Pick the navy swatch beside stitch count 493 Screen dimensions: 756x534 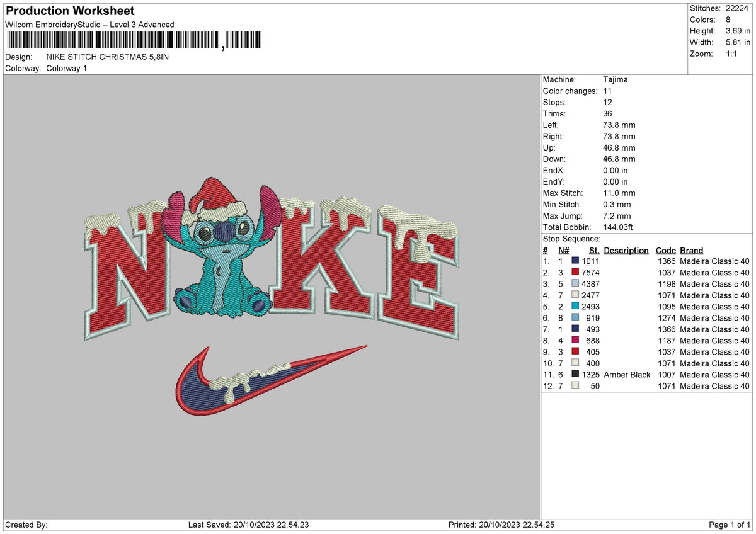click(x=575, y=329)
